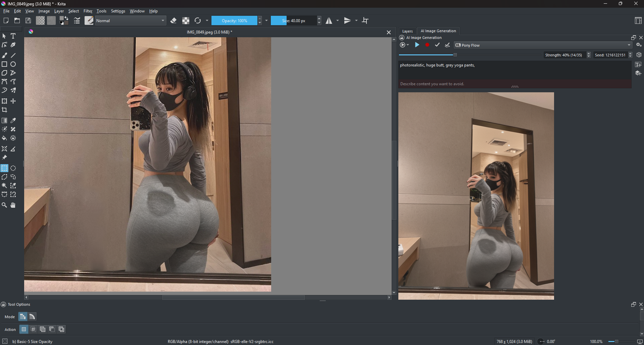
Task: Select the Freehand Brush tool
Action: tap(4, 55)
